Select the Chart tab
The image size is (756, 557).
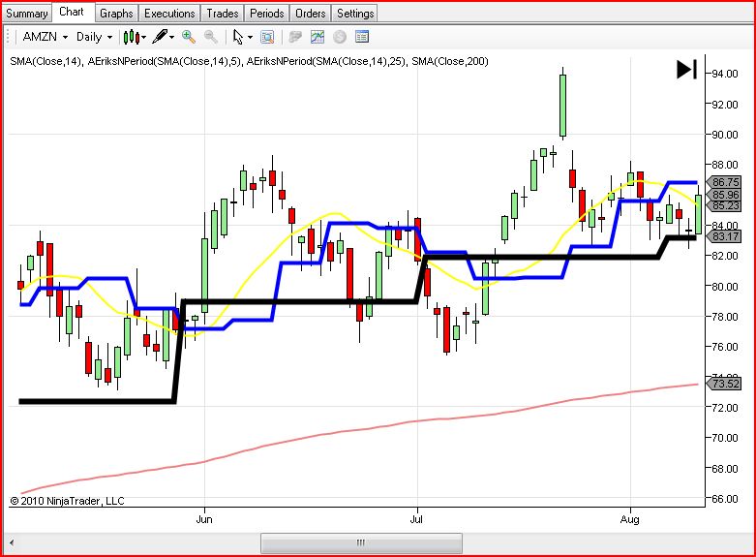pos(72,12)
